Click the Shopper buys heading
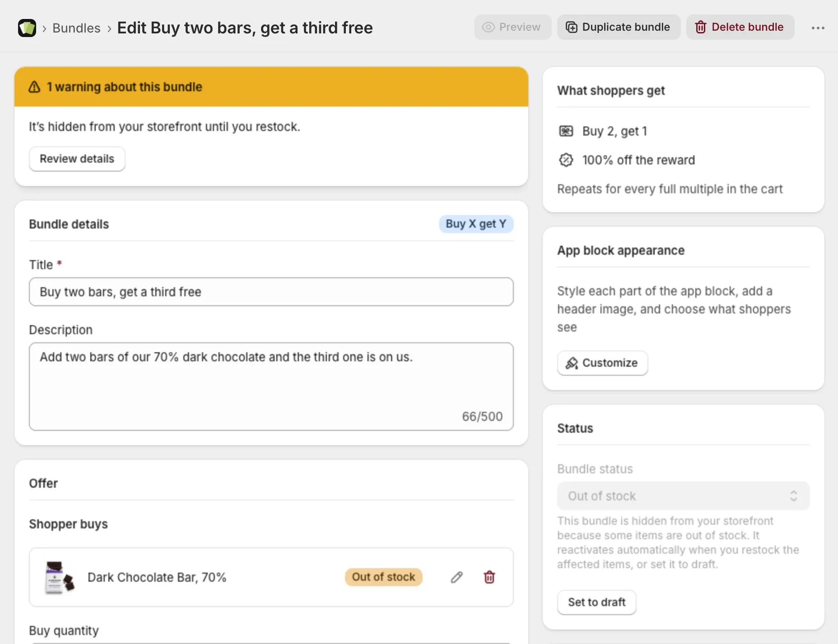This screenshot has height=644, width=838. coord(68,524)
